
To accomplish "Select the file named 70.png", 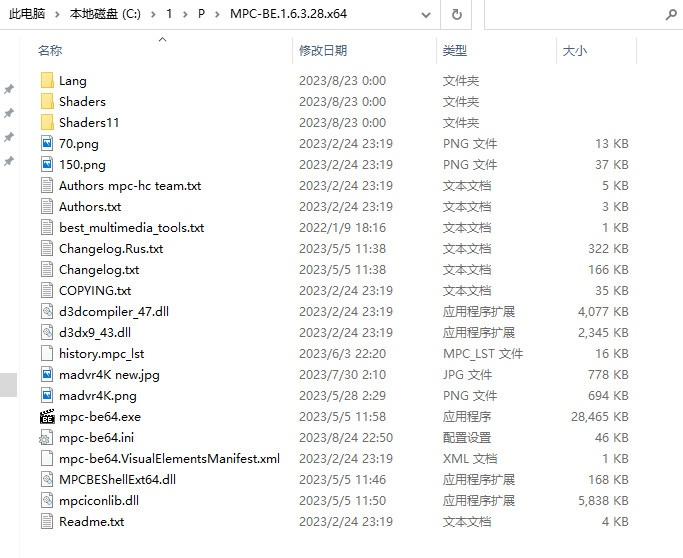I will coord(79,144).
